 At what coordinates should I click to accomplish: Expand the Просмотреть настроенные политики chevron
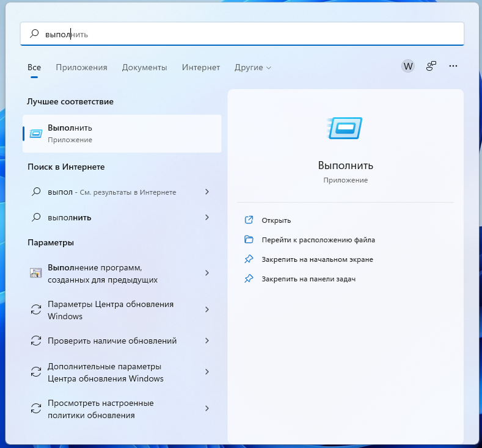pyautogui.click(x=207, y=408)
